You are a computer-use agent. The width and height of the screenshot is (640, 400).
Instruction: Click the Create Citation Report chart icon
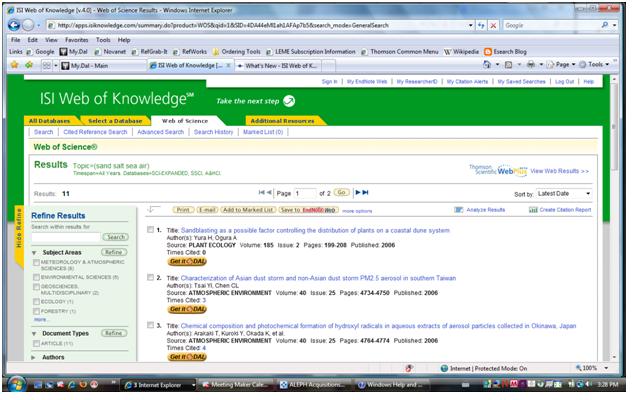click(533, 210)
